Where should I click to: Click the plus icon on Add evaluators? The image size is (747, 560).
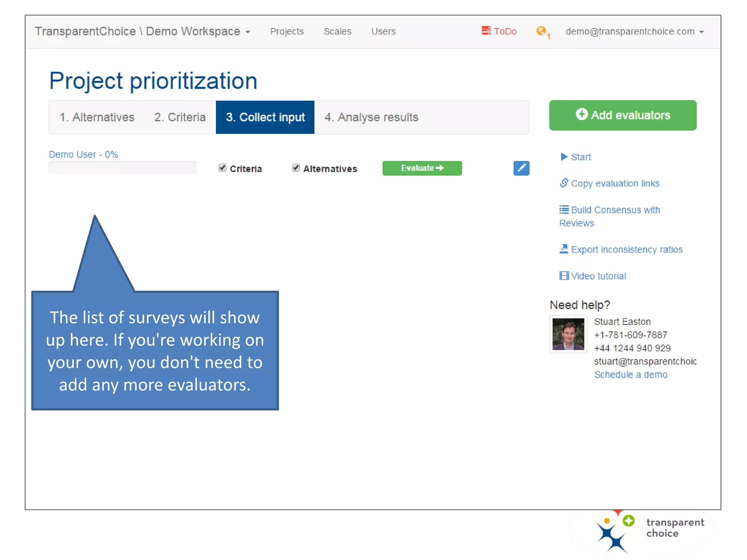click(x=582, y=114)
